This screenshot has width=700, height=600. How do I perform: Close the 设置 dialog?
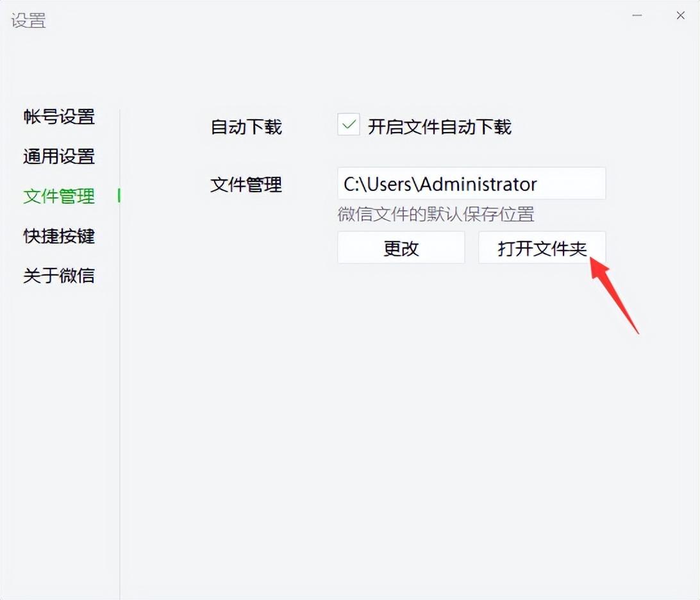(680, 15)
